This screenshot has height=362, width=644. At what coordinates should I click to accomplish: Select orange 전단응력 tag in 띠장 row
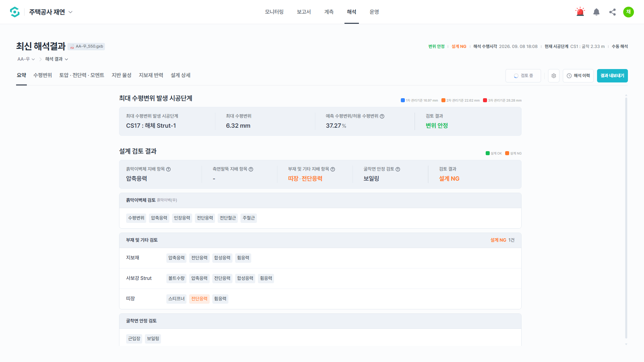(x=199, y=299)
